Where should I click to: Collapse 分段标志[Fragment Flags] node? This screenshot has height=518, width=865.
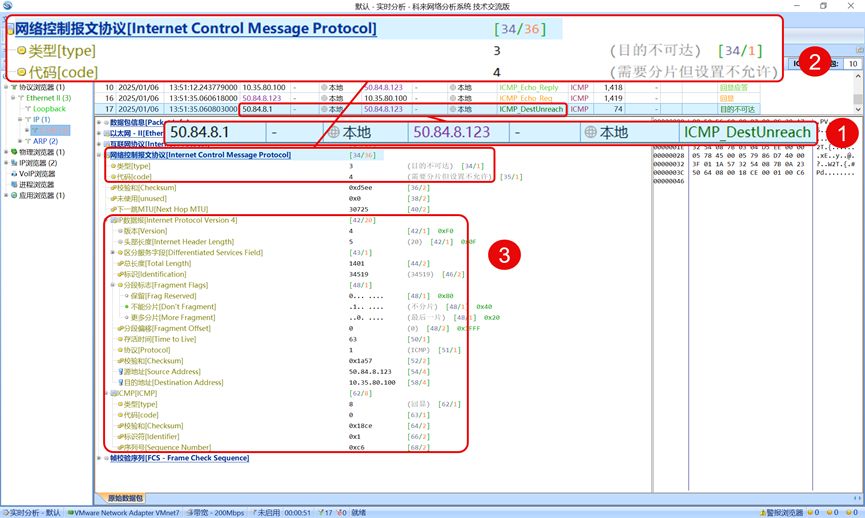coord(113,285)
